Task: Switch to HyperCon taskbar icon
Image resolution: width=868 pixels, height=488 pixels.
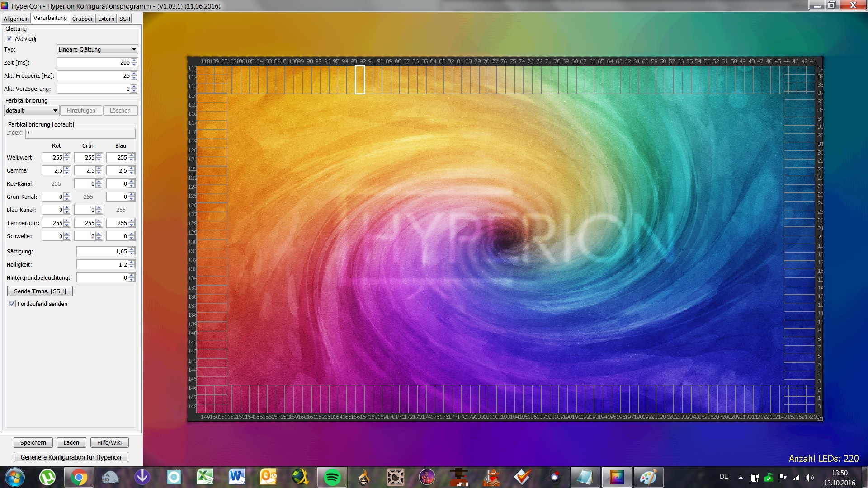Action: pos(617,477)
